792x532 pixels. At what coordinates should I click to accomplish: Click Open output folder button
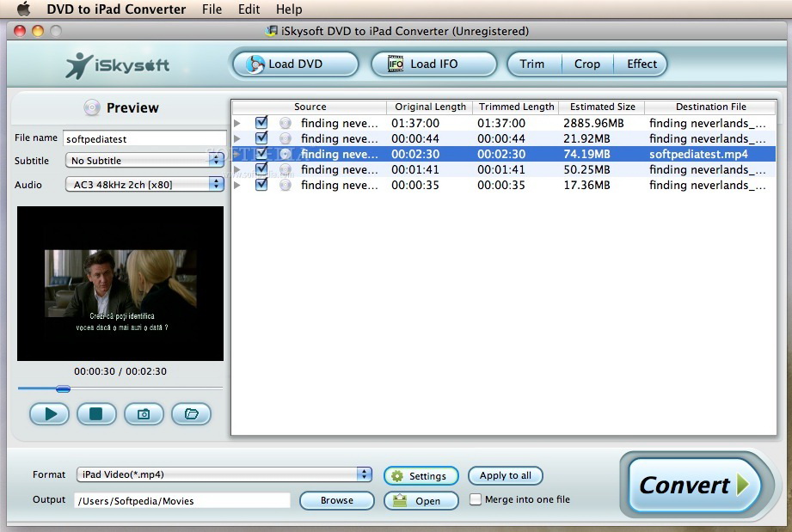421,501
